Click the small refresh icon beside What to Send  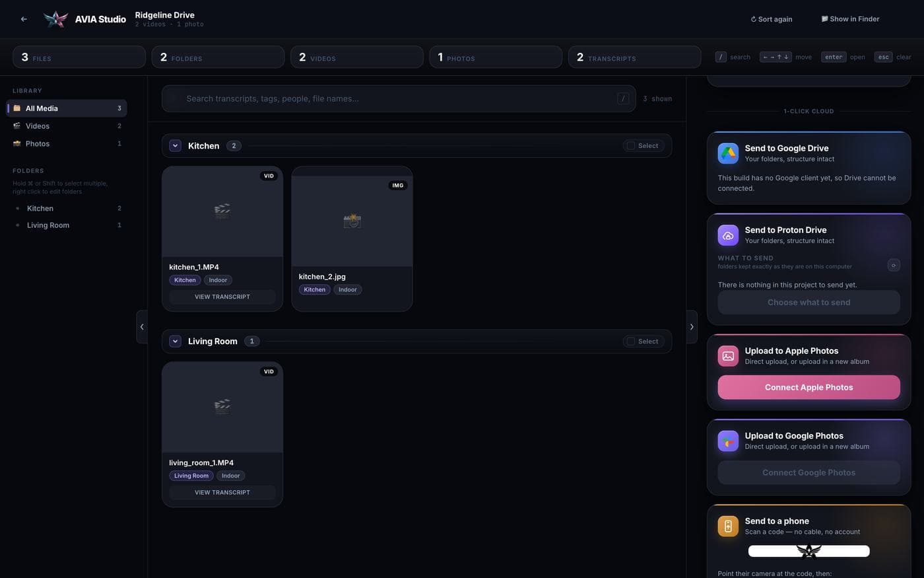pos(894,265)
